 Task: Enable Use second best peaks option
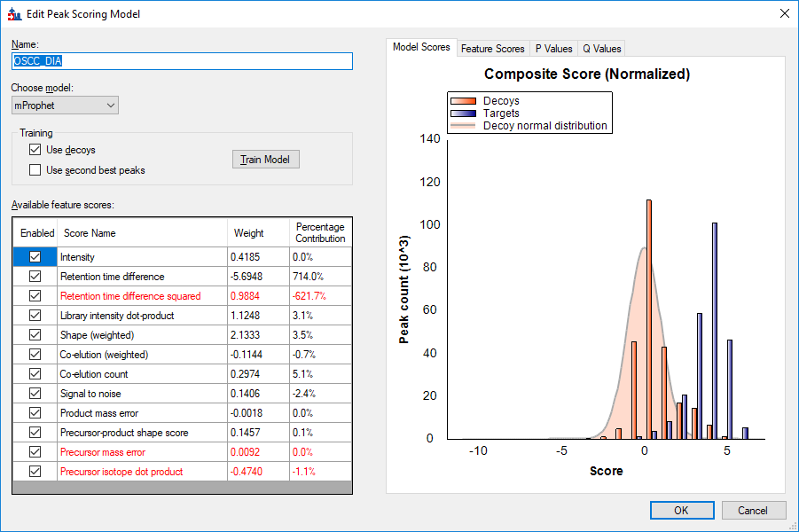pos(35,169)
